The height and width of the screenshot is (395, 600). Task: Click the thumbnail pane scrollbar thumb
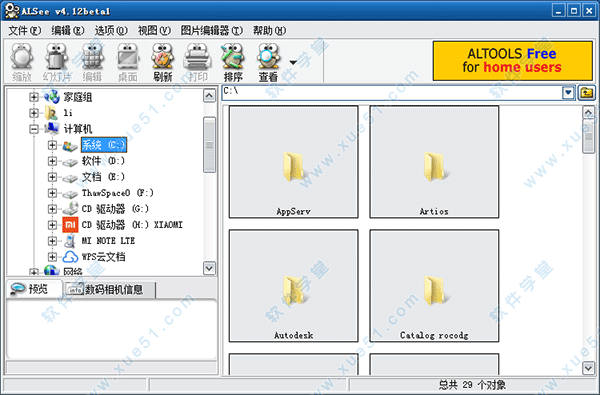pyautogui.click(x=589, y=136)
